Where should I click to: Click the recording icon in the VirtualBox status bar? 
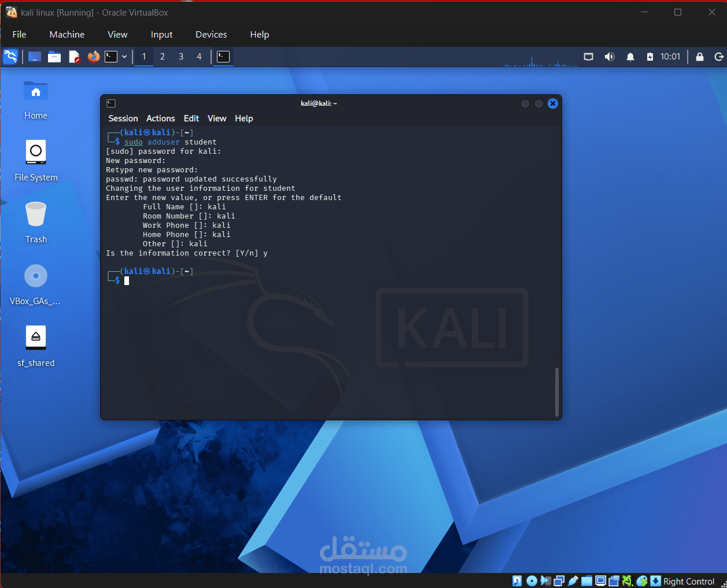614,581
